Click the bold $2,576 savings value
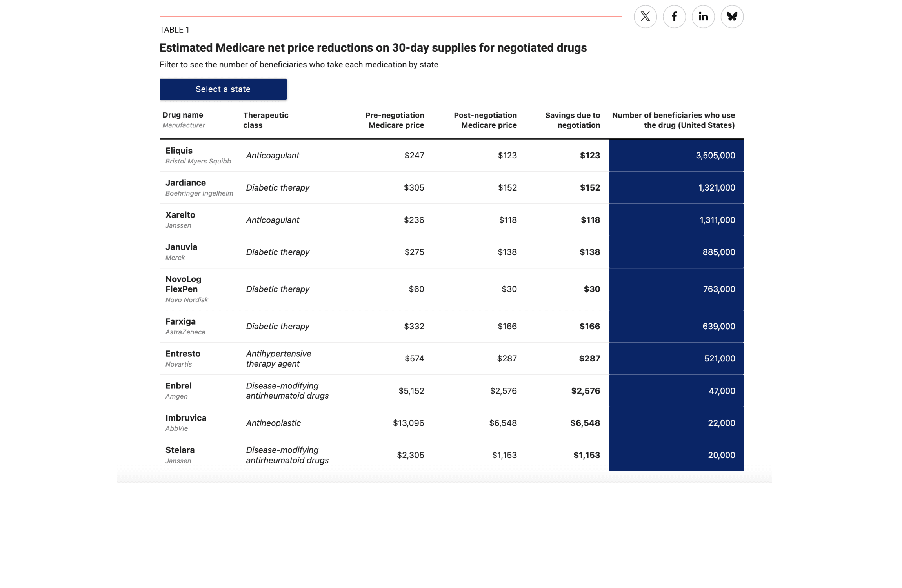 coord(586,391)
